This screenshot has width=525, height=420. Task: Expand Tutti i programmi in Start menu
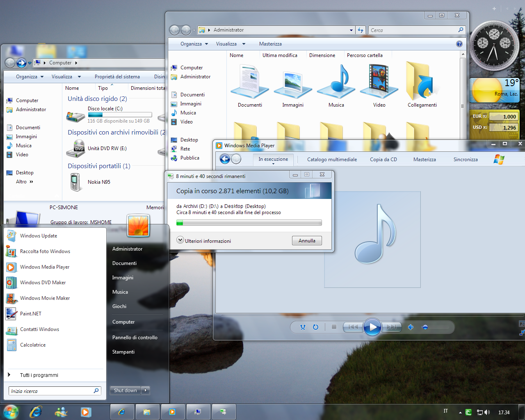[55, 375]
